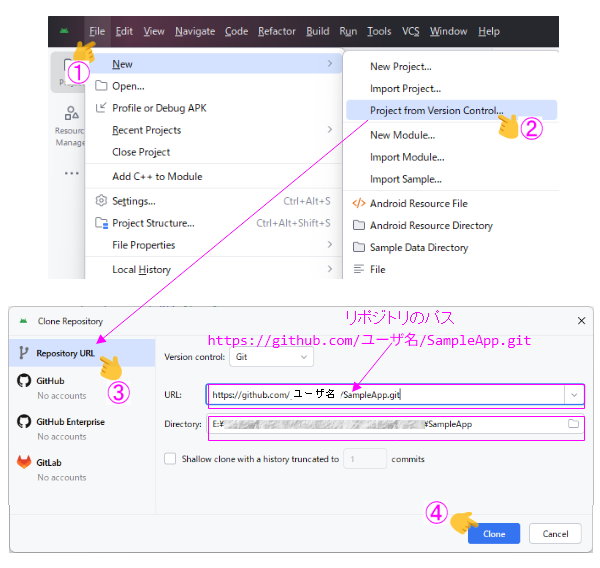Expand the URL history dropdown arrow

[573, 395]
